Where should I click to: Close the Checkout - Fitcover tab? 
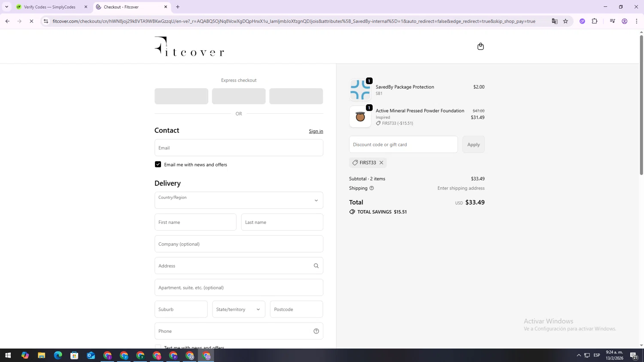(166, 7)
